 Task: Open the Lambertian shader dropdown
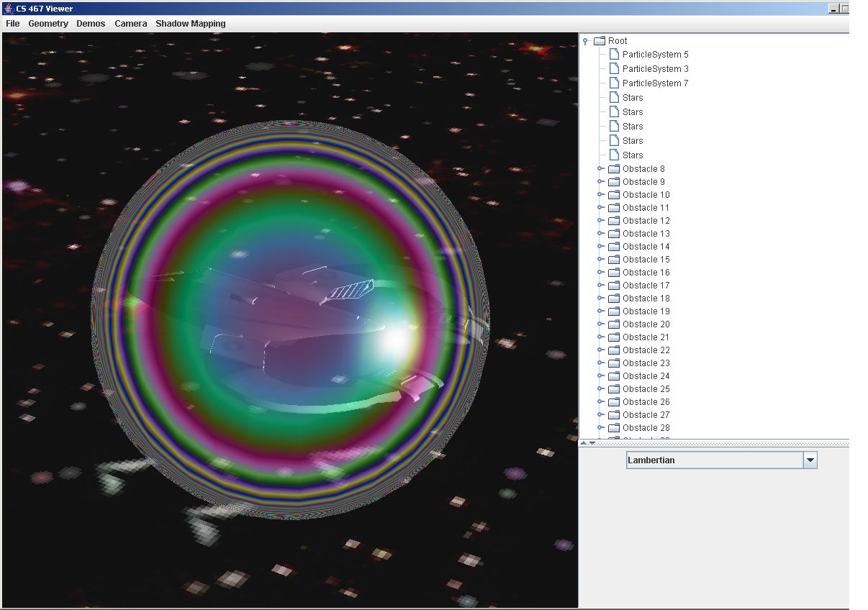point(810,460)
